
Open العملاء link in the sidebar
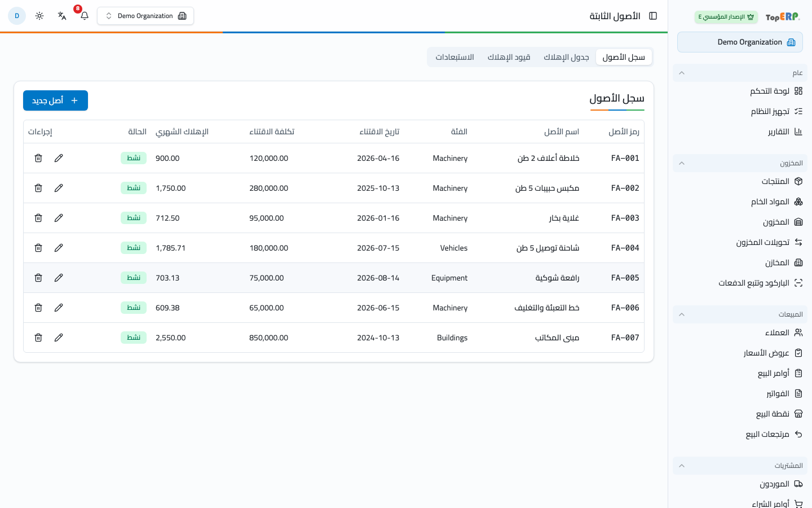click(x=740, y=332)
